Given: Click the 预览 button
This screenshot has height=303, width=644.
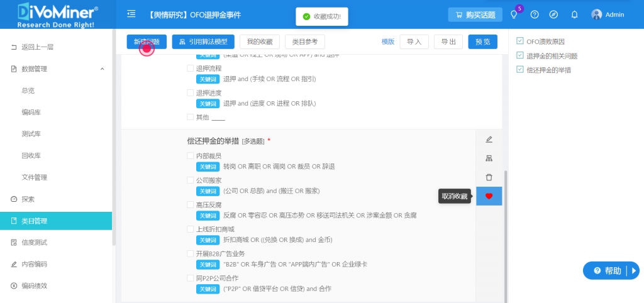Looking at the screenshot, I should pyautogui.click(x=482, y=41).
